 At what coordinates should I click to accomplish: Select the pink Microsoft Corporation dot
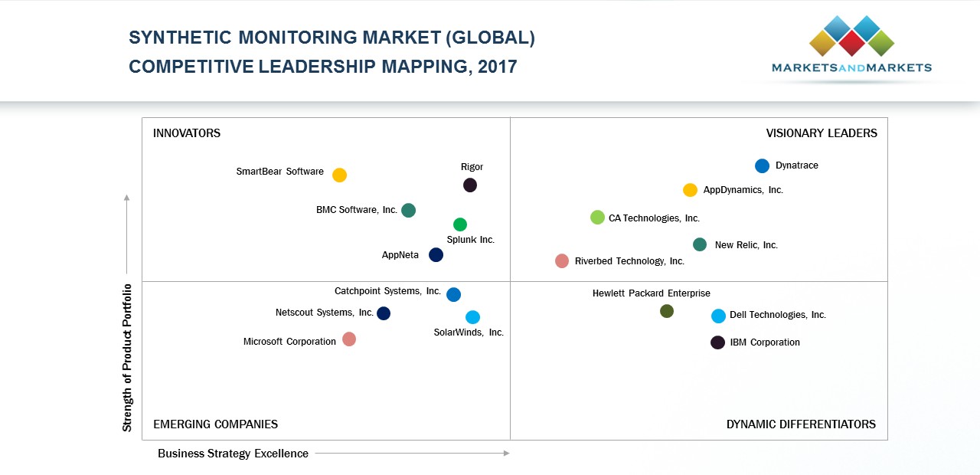[349, 339]
